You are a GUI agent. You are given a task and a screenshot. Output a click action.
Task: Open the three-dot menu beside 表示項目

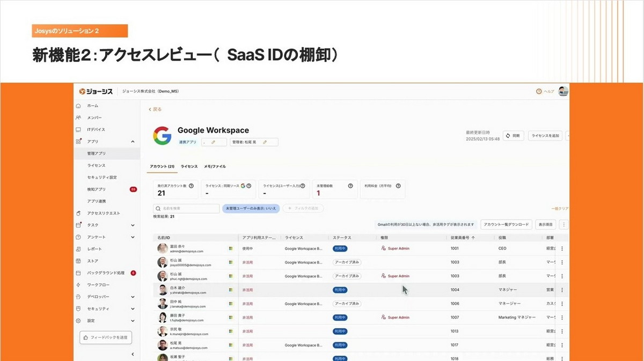[563, 225]
